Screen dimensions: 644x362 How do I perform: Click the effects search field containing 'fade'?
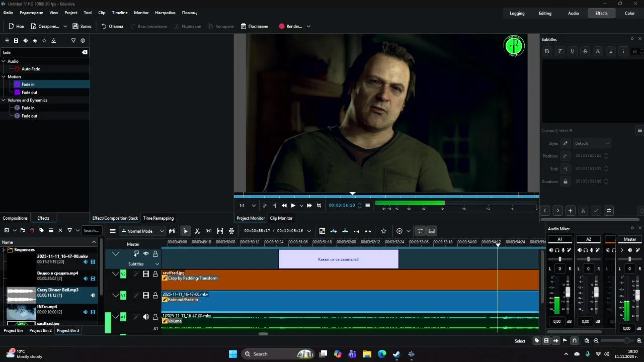coord(40,52)
